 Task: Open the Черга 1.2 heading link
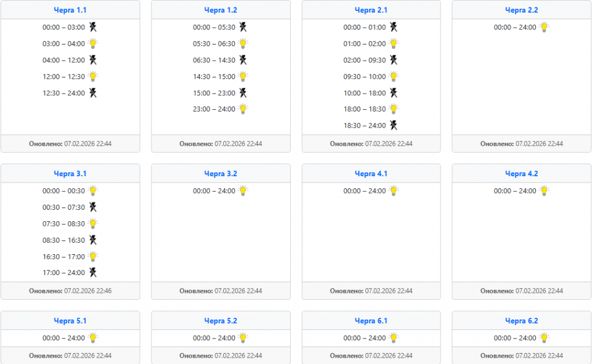coord(221,10)
